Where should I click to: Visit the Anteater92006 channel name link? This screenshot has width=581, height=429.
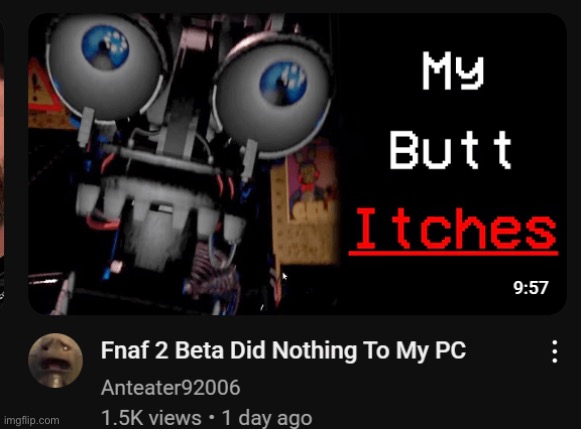point(170,388)
